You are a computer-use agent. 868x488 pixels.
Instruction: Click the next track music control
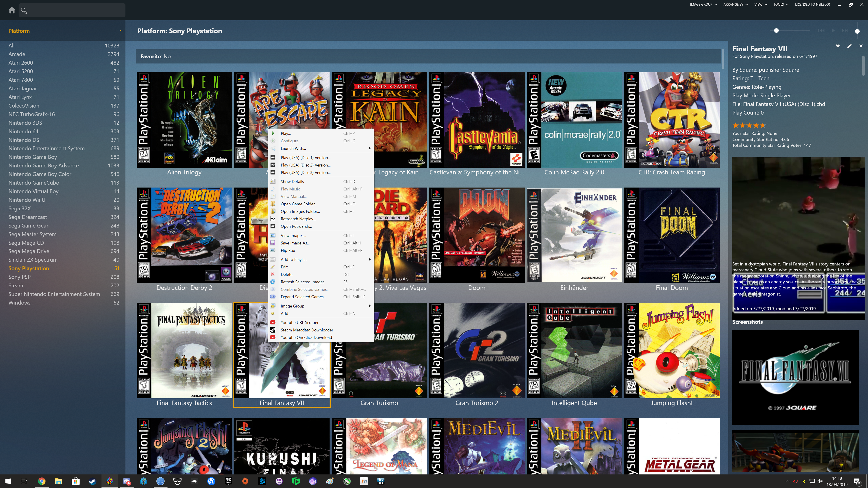pyautogui.click(x=845, y=31)
